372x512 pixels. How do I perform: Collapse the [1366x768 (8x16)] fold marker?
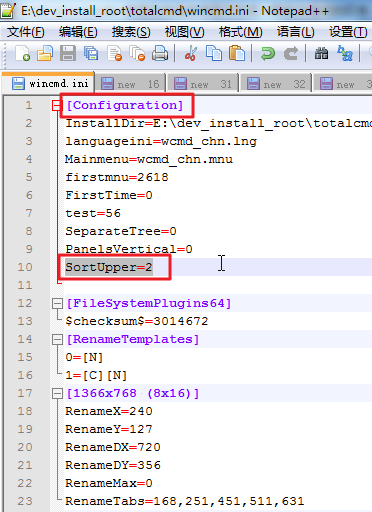(57, 393)
